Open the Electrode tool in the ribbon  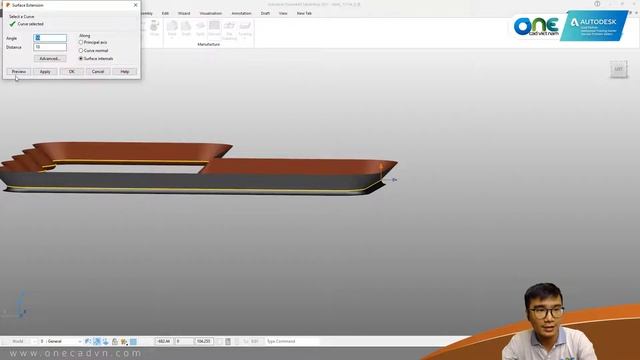point(214,29)
